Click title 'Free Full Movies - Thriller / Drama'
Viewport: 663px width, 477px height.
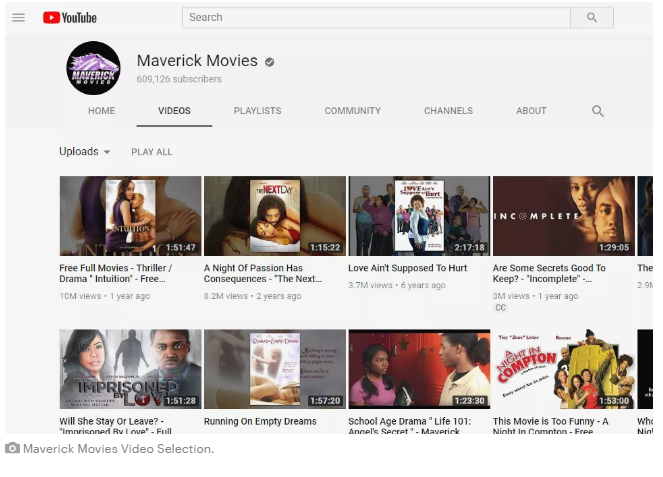click(116, 274)
